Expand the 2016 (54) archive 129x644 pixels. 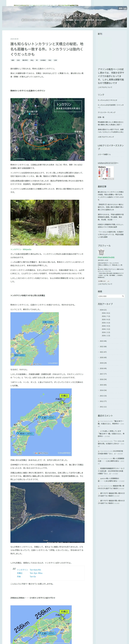[98, 380]
